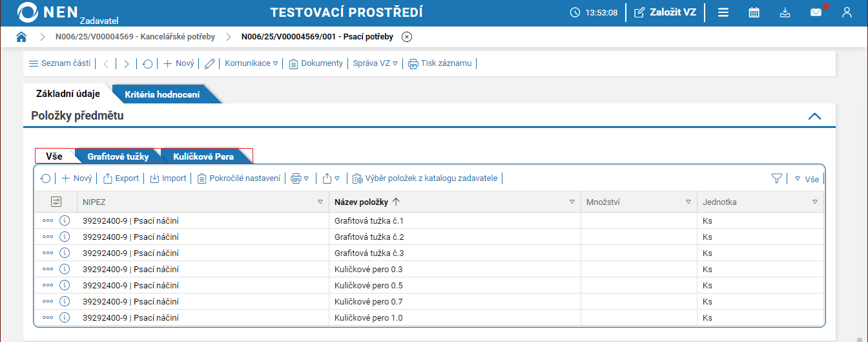Click Výběr položek z katalogu zadavatele

click(x=426, y=178)
